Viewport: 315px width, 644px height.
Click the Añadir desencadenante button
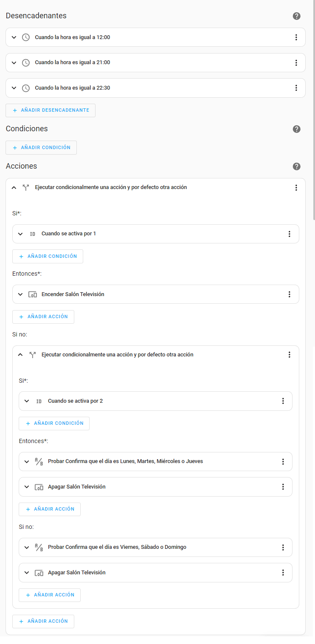coord(51,110)
